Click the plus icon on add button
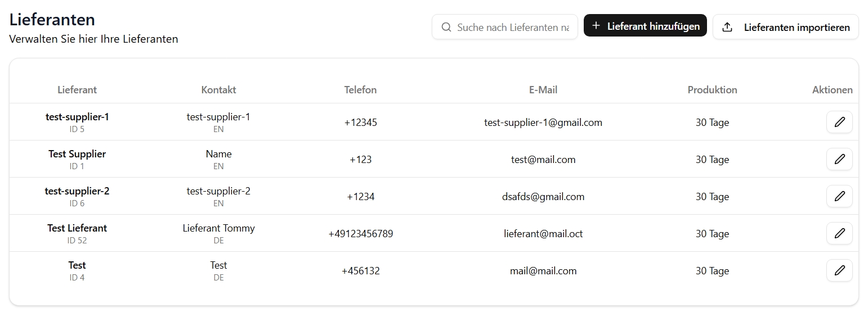This screenshot has height=317, width=868. point(596,26)
